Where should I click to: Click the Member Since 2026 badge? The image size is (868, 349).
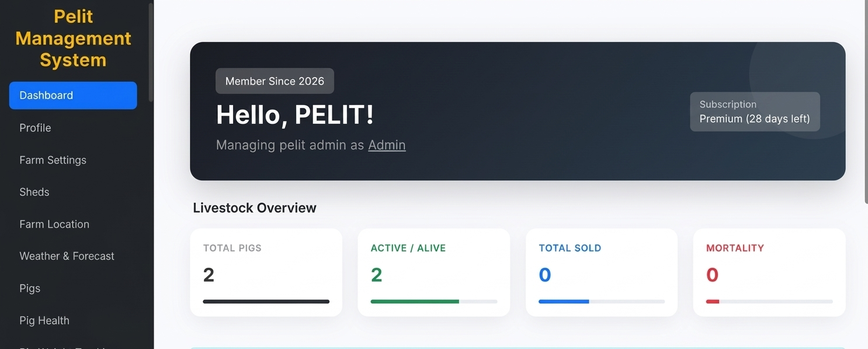pyautogui.click(x=275, y=81)
